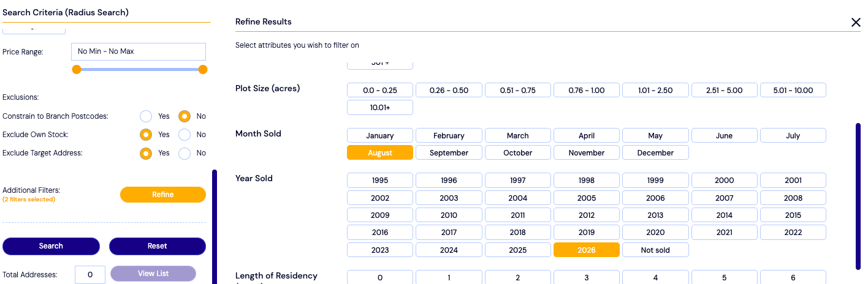The width and height of the screenshot is (868, 284).
Task: Deselect the 2026 year sold filter
Action: pos(587,250)
